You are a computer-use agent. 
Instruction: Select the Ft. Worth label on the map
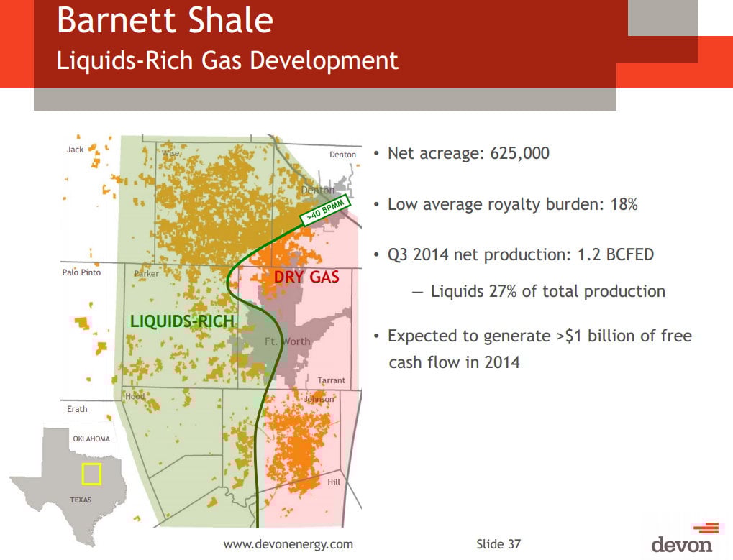[x=287, y=341]
